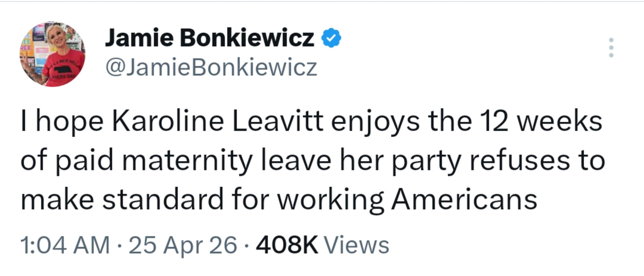Click the word maternity in the tweet
The width and height of the screenshot is (644, 276).
pyautogui.click(x=187, y=161)
